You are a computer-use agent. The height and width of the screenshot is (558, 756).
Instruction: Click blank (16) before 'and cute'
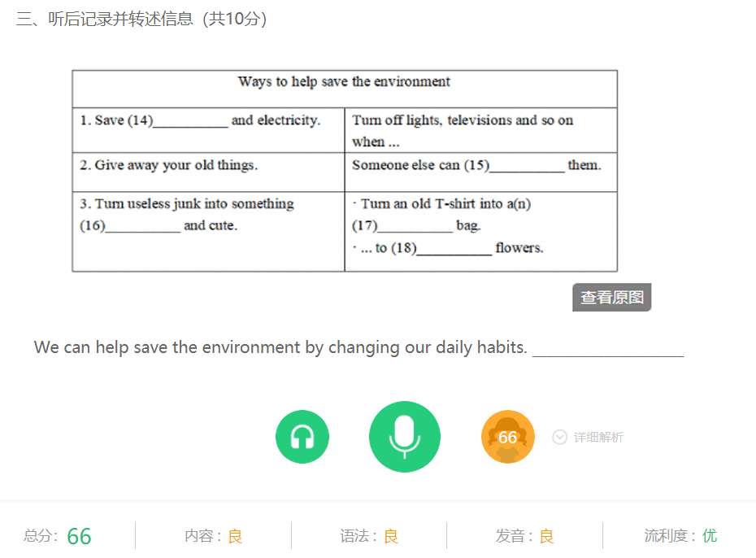143,226
